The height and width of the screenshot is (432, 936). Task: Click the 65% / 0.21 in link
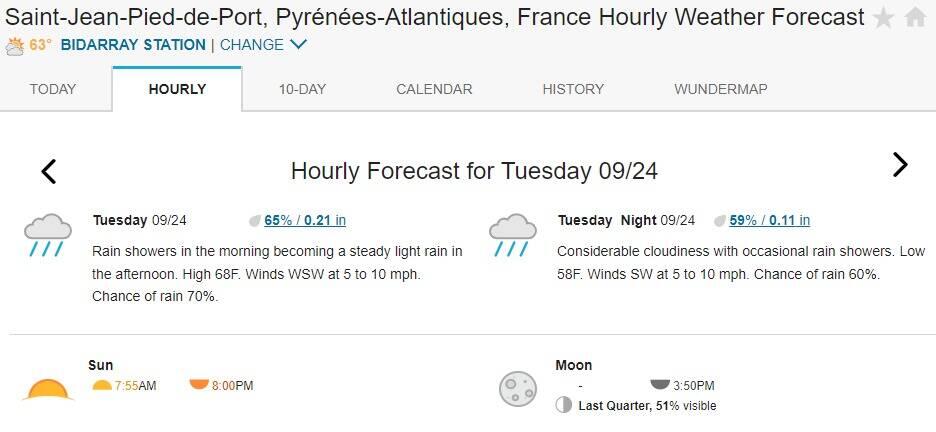305,220
